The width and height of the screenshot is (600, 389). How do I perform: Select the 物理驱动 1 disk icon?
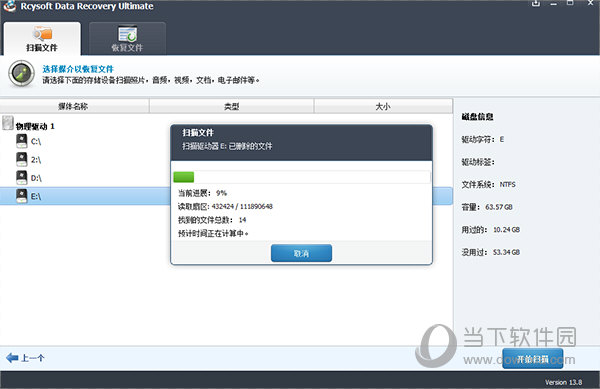pyautogui.click(x=8, y=123)
